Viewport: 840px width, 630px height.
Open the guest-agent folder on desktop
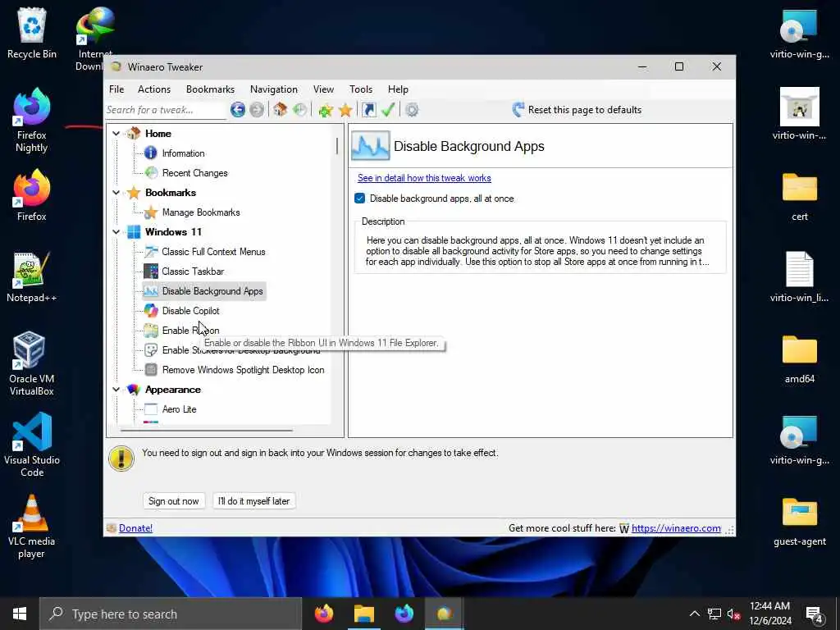tap(799, 521)
